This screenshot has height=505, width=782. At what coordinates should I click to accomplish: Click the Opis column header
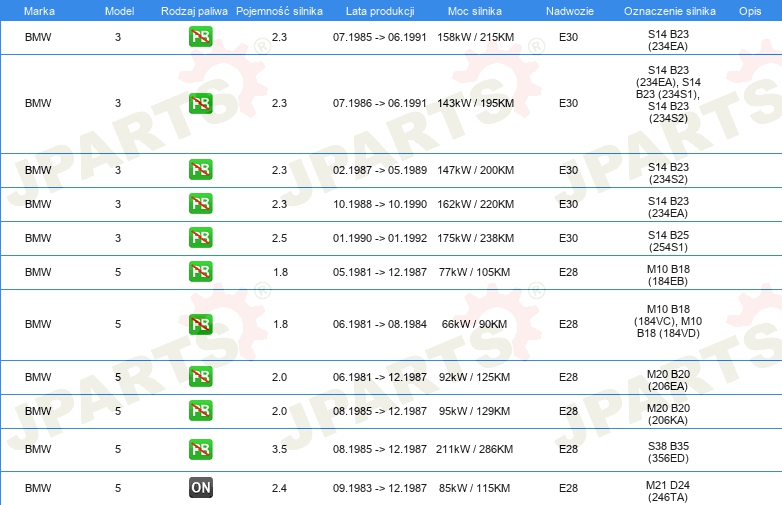click(750, 11)
